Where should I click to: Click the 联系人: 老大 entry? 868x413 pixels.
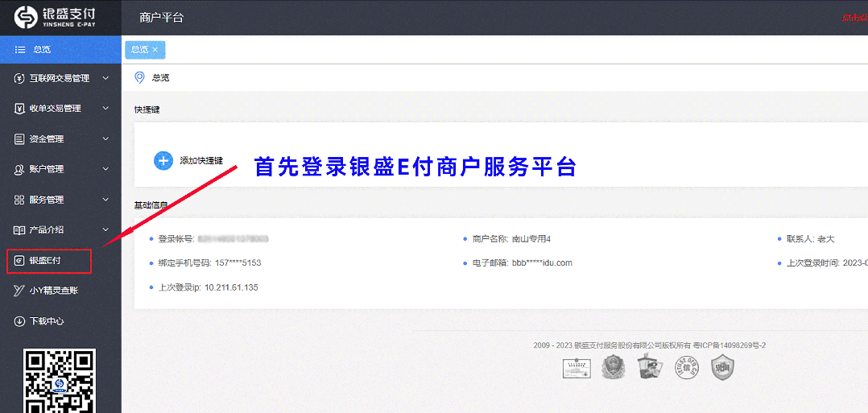pos(810,239)
